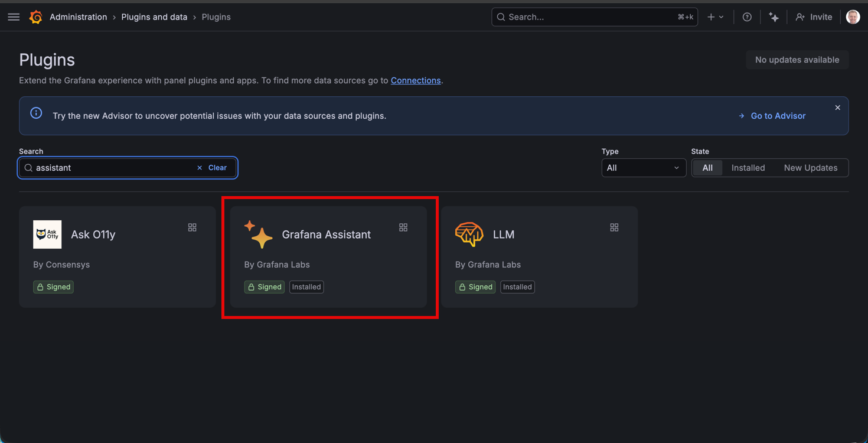This screenshot has width=868, height=443.
Task: Click By Grafana Labs on Grafana Assistant card
Action: [x=277, y=265]
